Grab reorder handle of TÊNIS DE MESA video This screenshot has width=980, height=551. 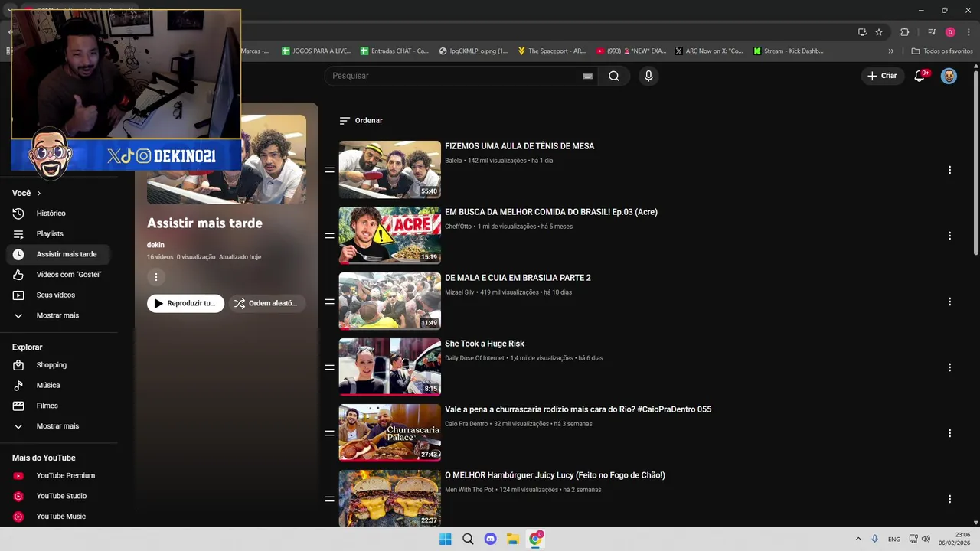click(x=329, y=170)
